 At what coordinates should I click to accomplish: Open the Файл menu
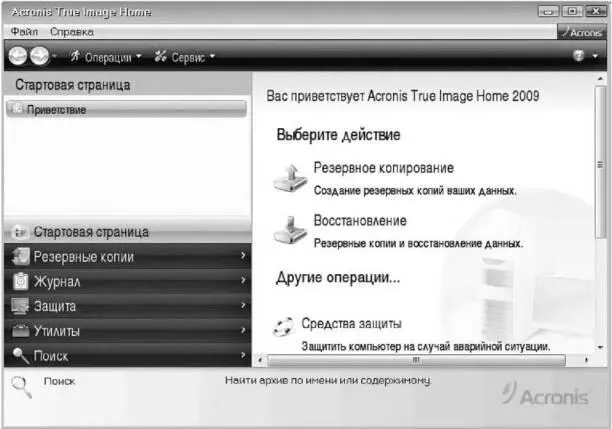coord(25,32)
